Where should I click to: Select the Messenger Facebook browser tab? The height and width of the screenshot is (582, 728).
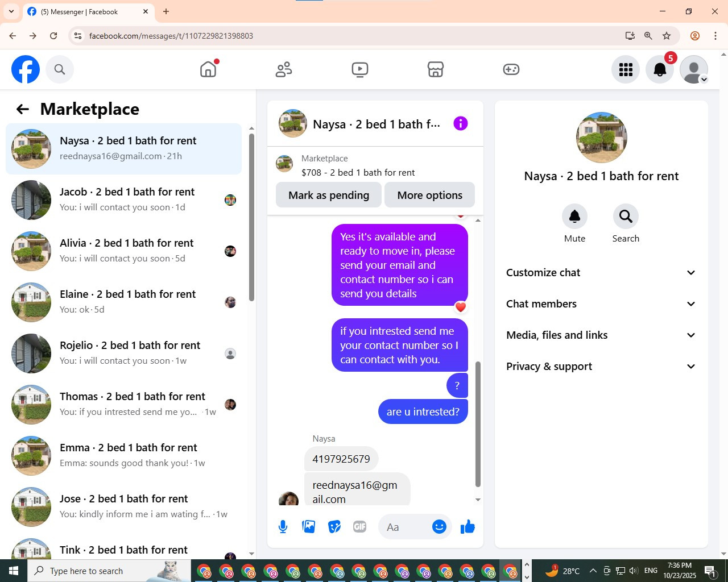click(88, 11)
